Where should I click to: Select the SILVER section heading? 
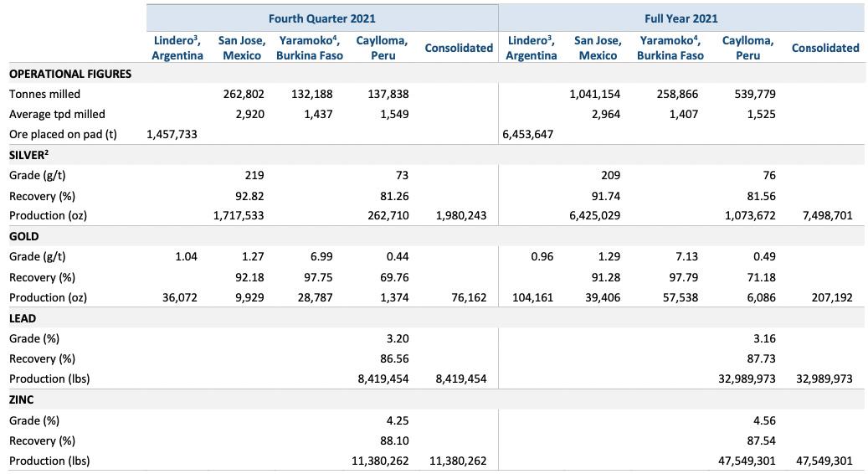point(30,155)
